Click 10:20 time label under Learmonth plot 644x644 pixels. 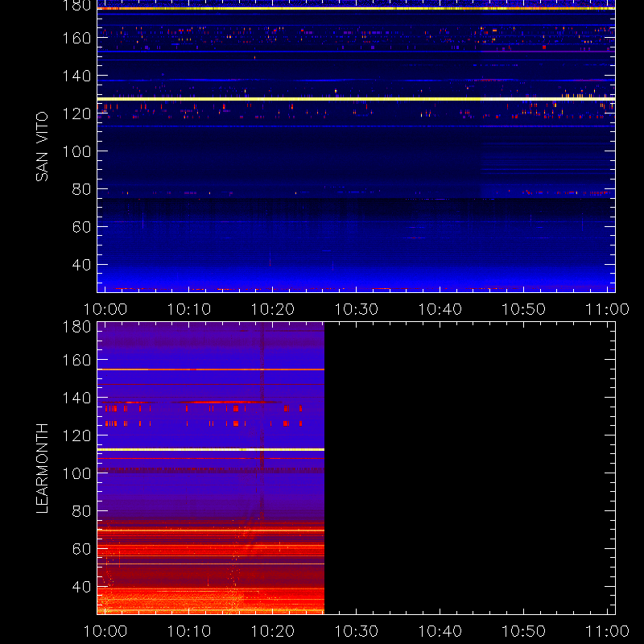point(273,631)
